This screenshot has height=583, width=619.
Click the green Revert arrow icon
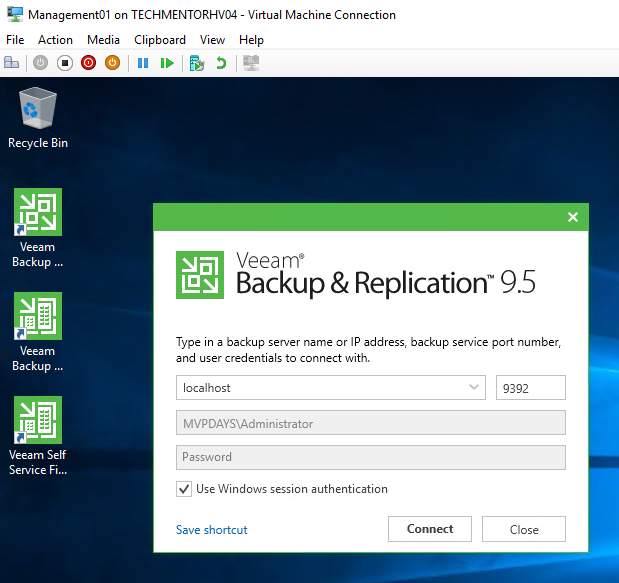(222, 63)
